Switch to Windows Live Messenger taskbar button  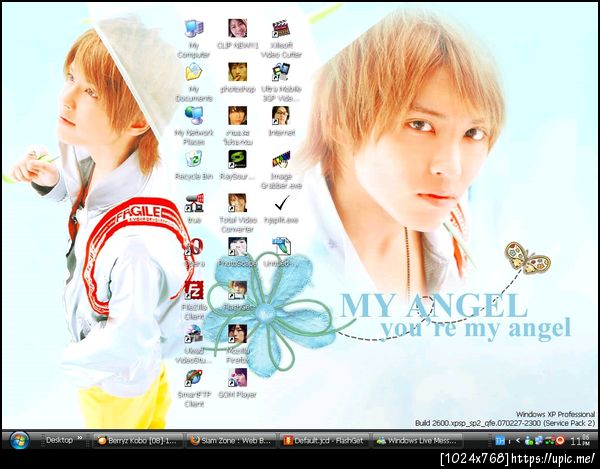(x=417, y=441)
